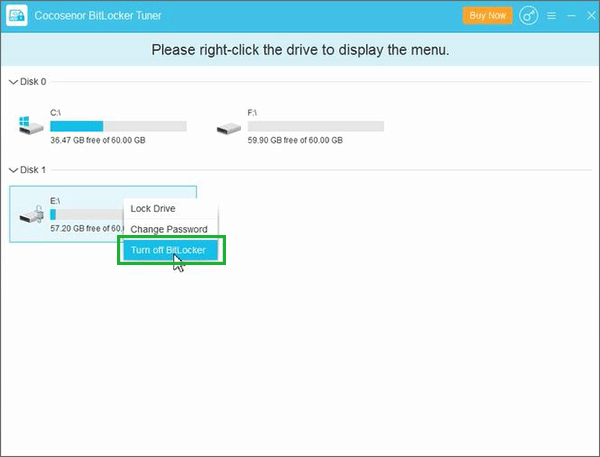
Task: Click the F:\ drive label
Action: pyautogui.click(x=252, y=113)
